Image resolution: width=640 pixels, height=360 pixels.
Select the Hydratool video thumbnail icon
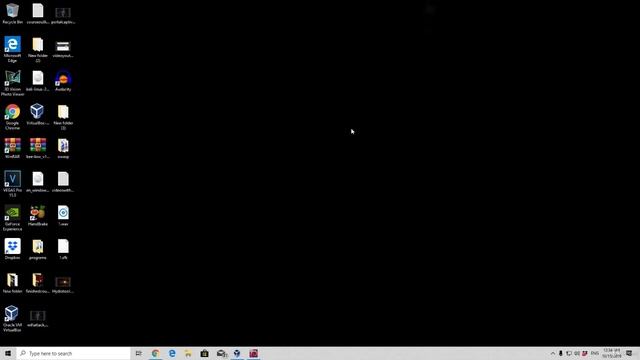pos(63,283)
